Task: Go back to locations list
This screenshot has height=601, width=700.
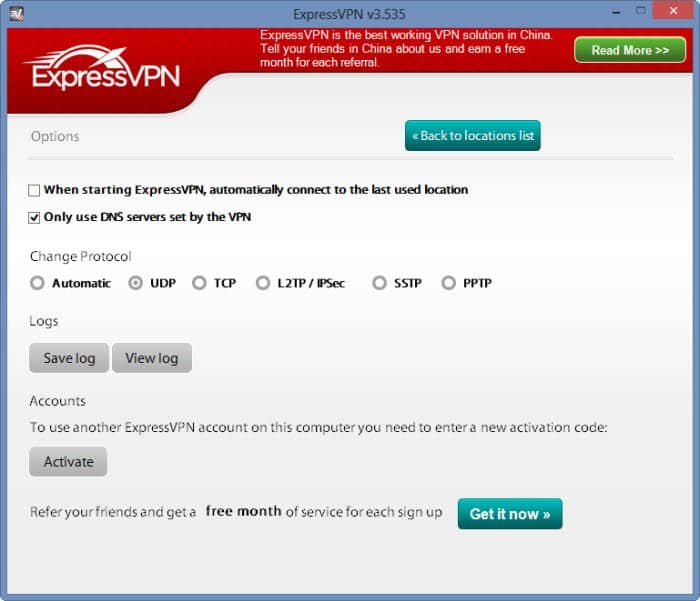Action: [x=472, y=136]
